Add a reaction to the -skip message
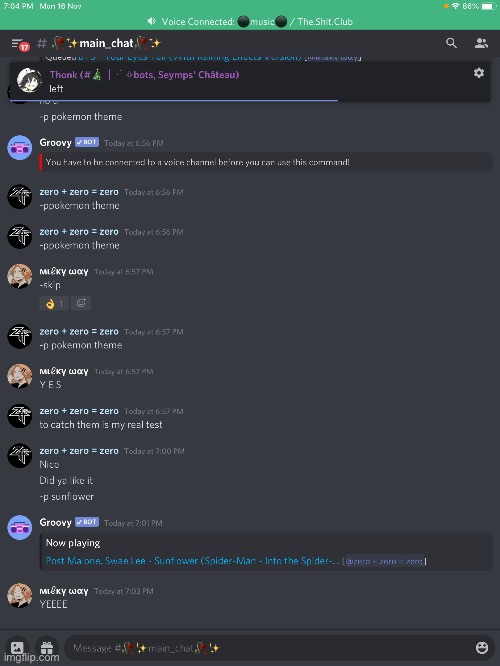The height and width of the screenshot is (666, 500). pyautogui.click(x=81, y=303)
